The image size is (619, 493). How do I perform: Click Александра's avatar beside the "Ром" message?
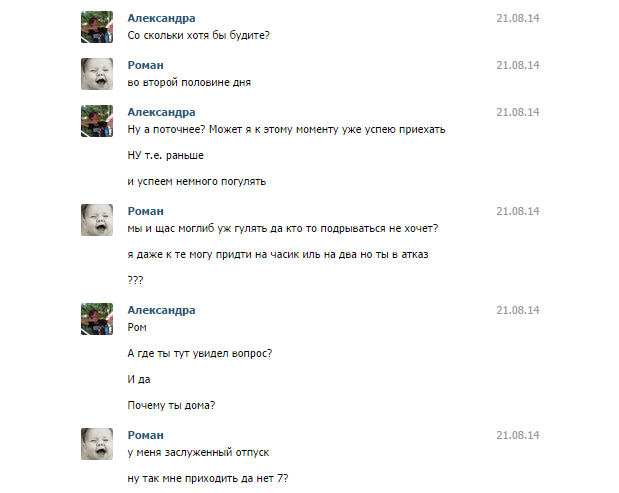96,319
